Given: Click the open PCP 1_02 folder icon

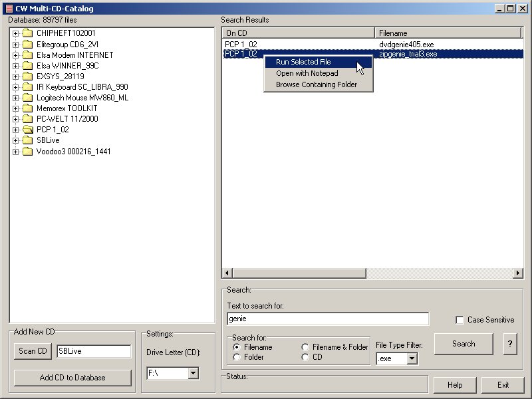Looking at the screenshot, I should pos(27,130).
